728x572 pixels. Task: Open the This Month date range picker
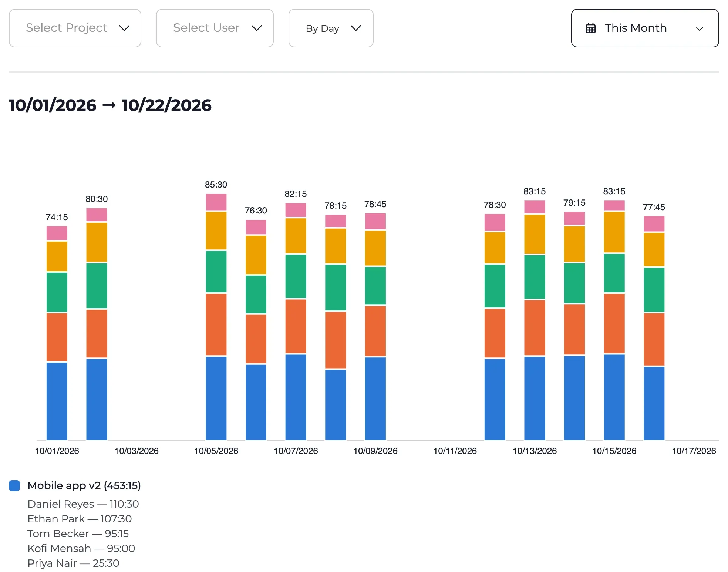[x=645, y=28]
